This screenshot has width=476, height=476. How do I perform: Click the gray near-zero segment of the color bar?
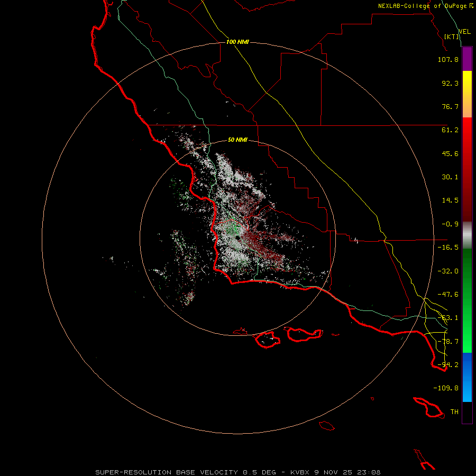tap(467, 235)
